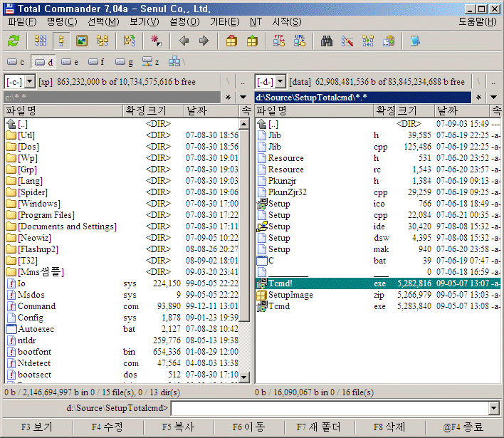Click the red asterisk filter icon

coord(156,41)
